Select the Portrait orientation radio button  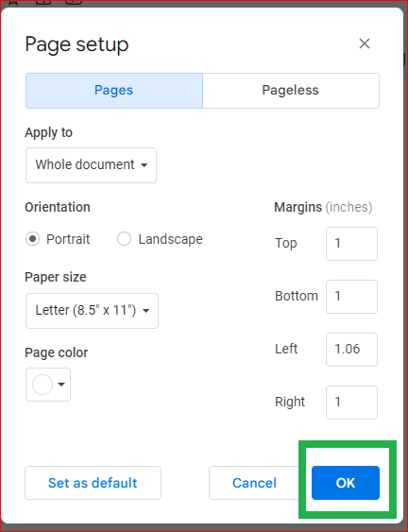point(32,239)
